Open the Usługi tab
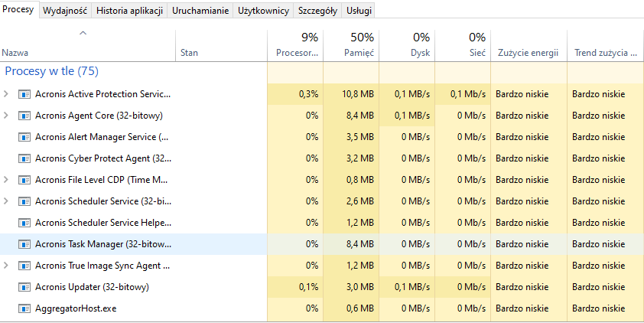Viewport: 644px width, 323px height. coord(359,11)
